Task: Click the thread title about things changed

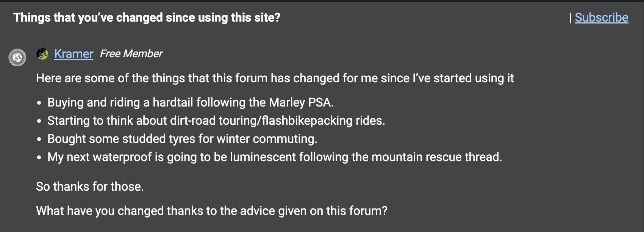Action: pos(147,17)
